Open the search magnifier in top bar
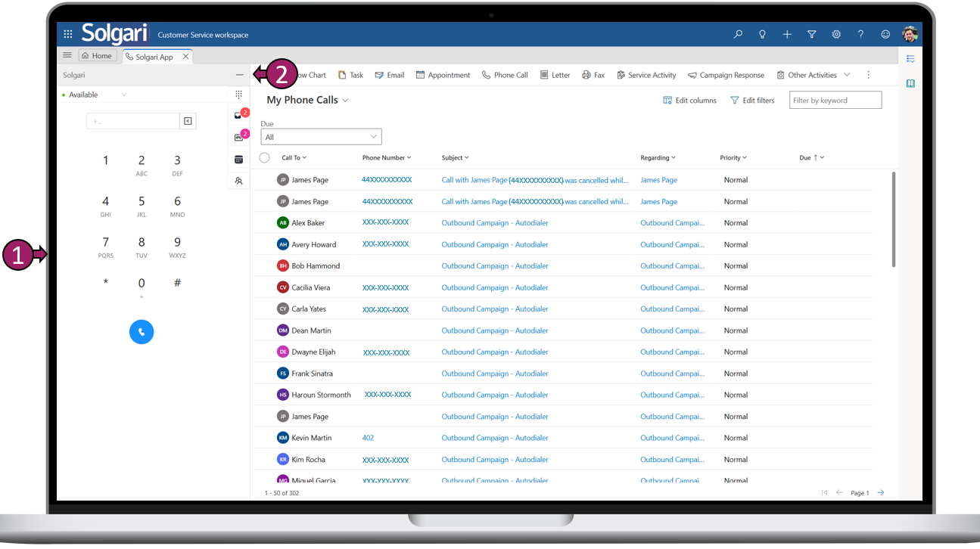This screenshot has height=549, width=980. [x=738, y=34]
